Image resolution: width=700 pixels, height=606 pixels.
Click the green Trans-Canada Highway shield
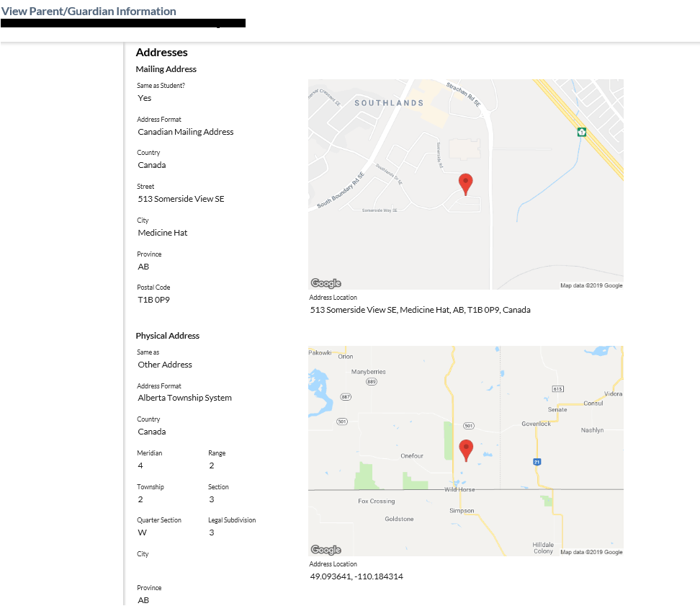581,132
